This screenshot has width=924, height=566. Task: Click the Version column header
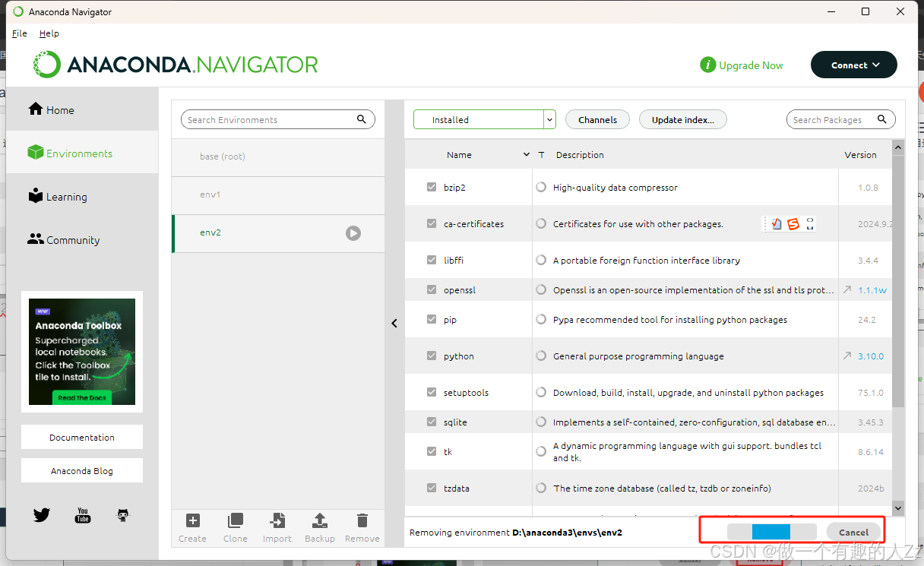pos(860,155)
